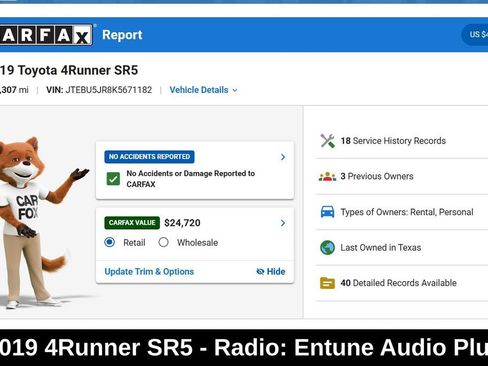
Task: Click Types of Owners: Rental, Personal text
Action: point(407,212)
